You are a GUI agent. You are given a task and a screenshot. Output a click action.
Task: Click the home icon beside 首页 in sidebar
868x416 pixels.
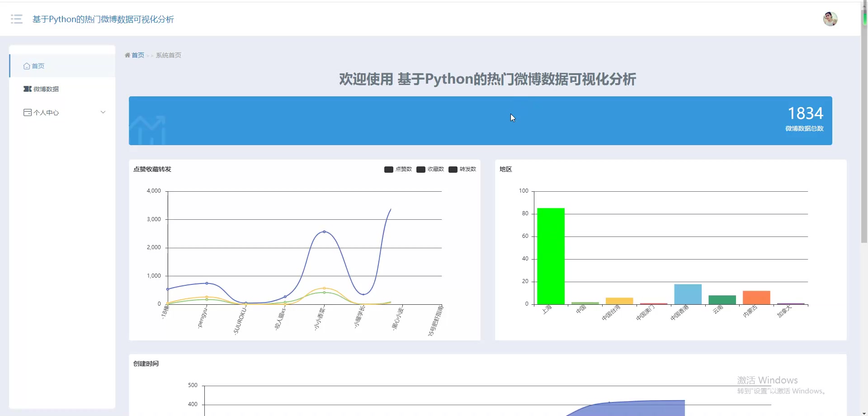pyautogui.click(x=27, y=66)
